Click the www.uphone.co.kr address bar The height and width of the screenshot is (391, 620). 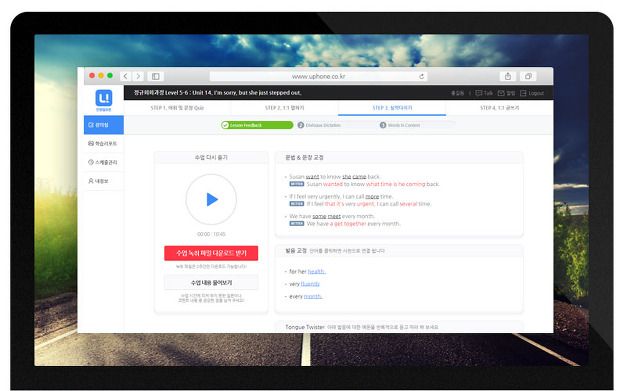point(318,76)
